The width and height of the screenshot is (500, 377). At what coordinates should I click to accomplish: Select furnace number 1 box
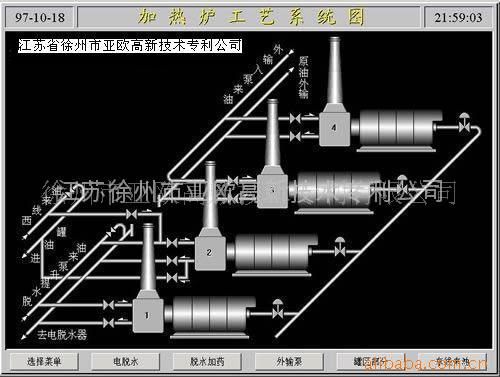pos(148,315)
